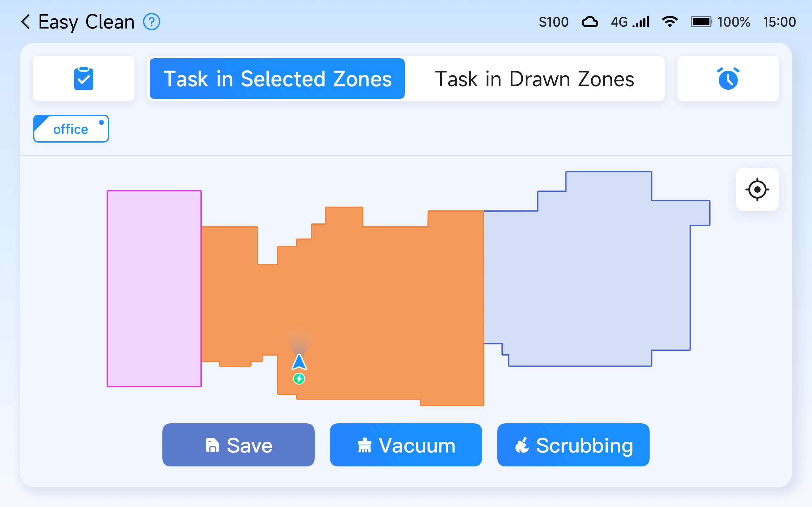Image resolution: width=812 pixels, height=507 pixels.
Task: Switch to Task in Selected Zones tab
Action: point(277,79)
